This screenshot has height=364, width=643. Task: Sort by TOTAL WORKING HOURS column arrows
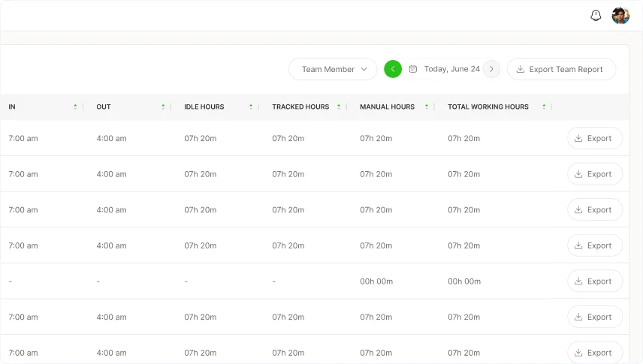[541, 107]
